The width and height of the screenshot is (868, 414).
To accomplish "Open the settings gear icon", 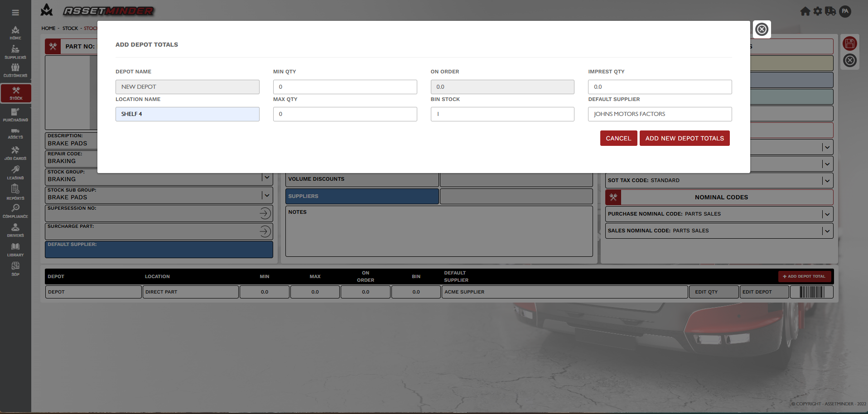I will (817, 11).
